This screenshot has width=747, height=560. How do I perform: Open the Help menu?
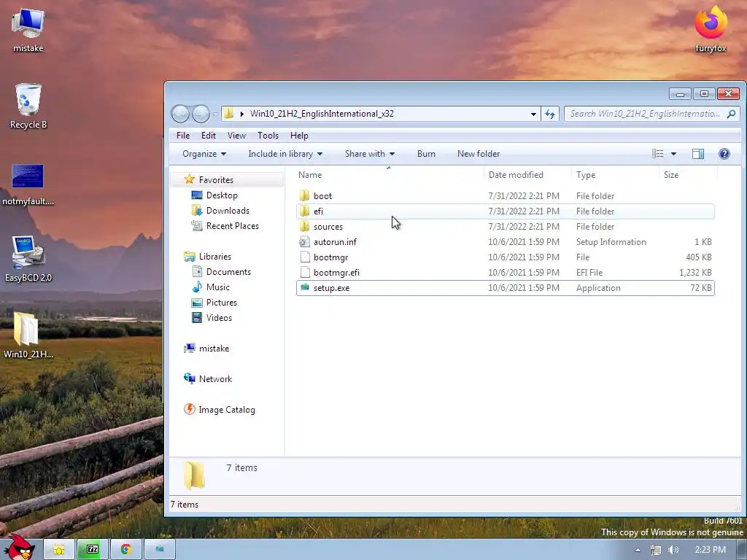[x=299, y=136]
